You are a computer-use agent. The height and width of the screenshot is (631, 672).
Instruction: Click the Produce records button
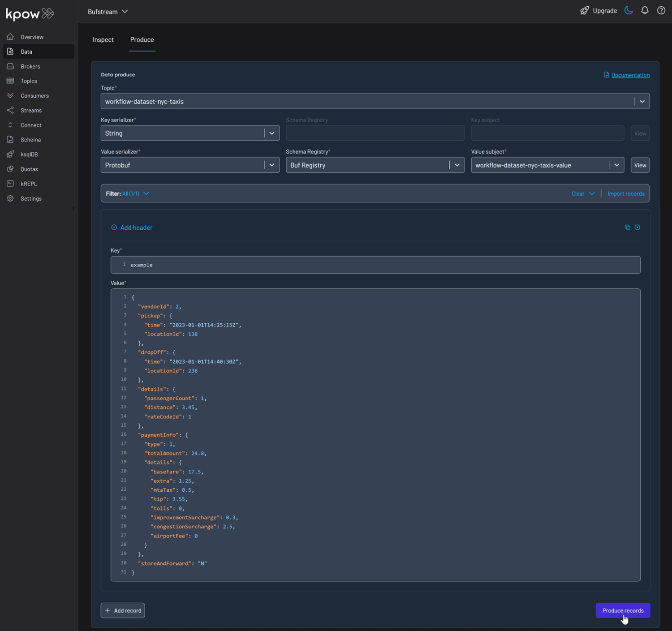click(x=622, y=610)
